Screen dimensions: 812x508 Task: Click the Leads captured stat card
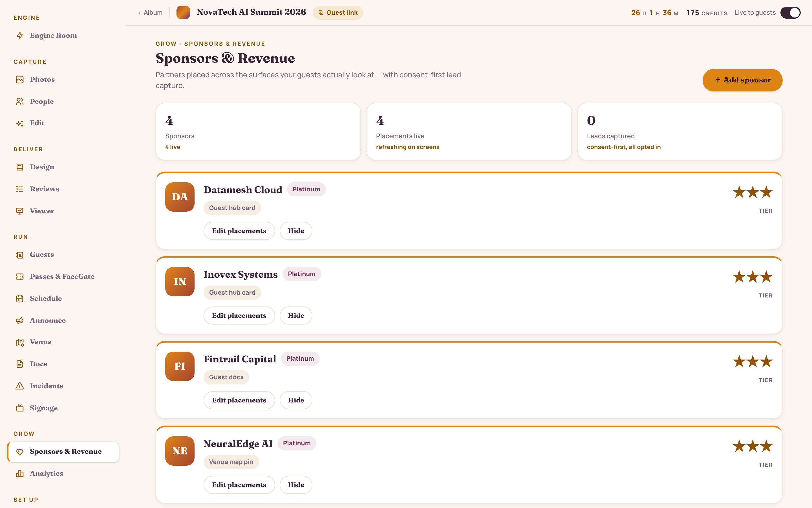(x=680, y=131)
